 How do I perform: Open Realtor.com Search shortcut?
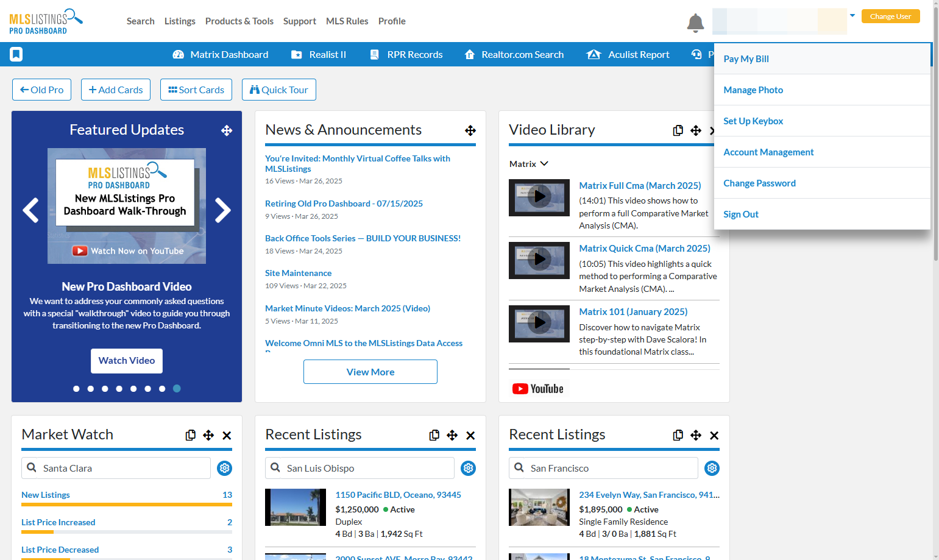pos(514,54)
